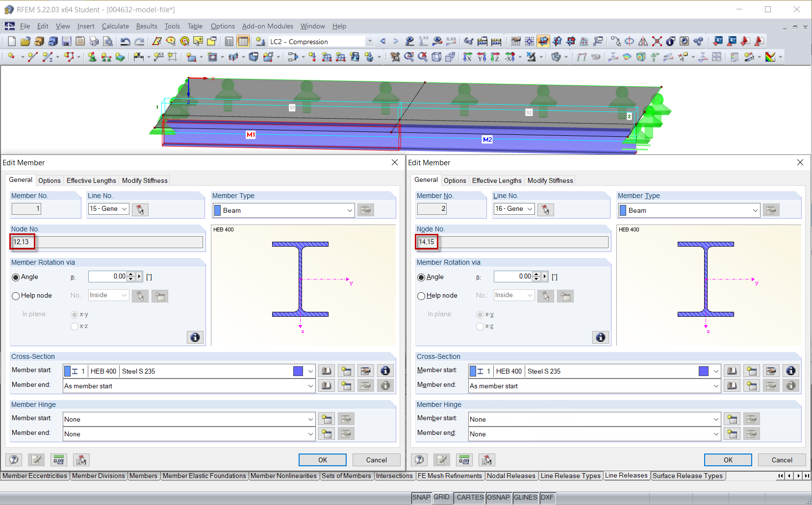This screenshot has height=505, width=812.
Task: Toggle SNAP in the status bar
Action: click(421, 497)
